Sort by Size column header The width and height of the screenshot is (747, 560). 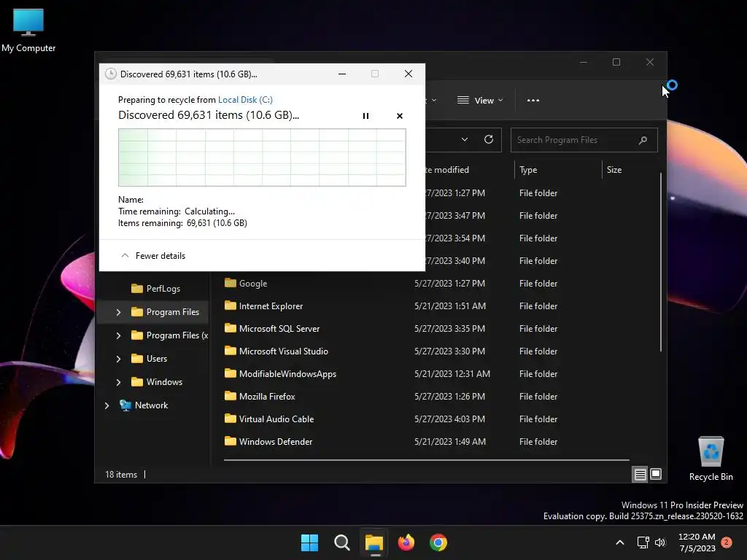point(614,169)
